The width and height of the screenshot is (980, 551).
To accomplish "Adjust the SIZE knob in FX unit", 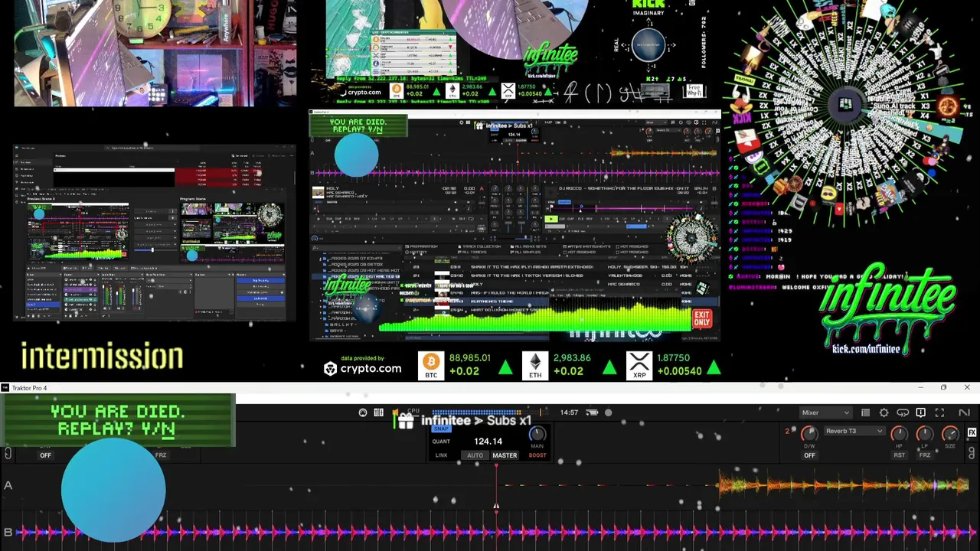I will click(950, 435).
